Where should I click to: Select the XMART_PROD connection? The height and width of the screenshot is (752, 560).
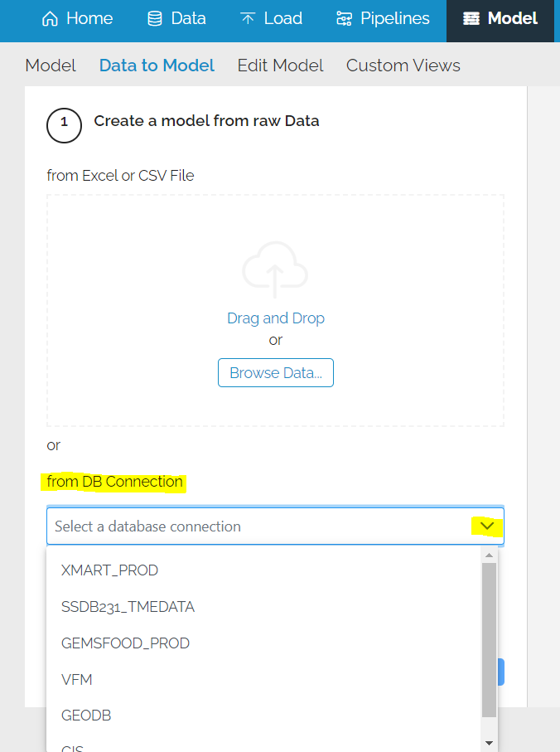(x=109, y=570)
